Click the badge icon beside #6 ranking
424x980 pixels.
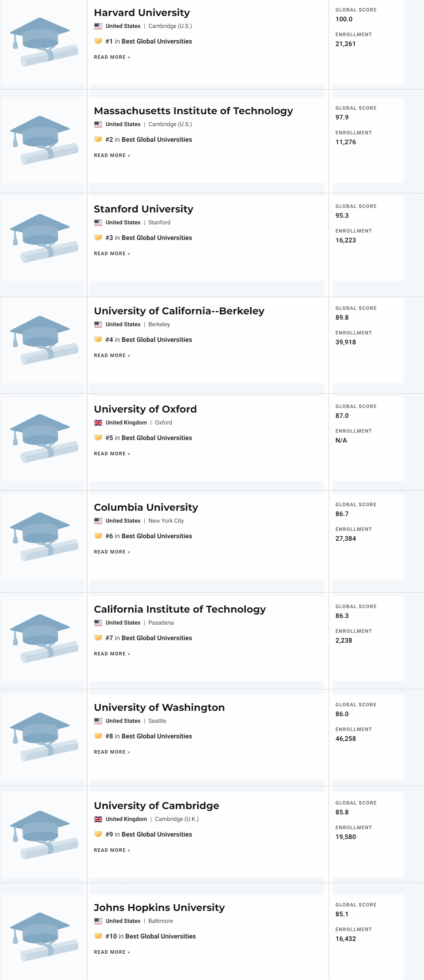(98, 536)
